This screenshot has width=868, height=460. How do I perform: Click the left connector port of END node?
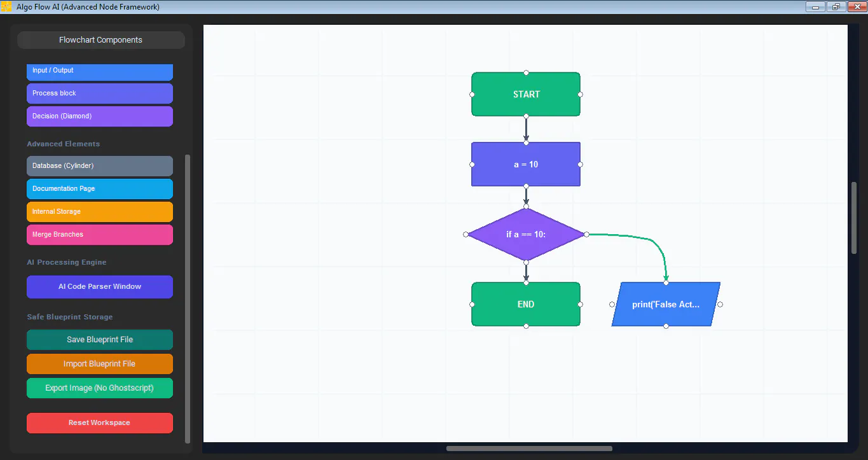pyautogui.click(x=472, y=304)
